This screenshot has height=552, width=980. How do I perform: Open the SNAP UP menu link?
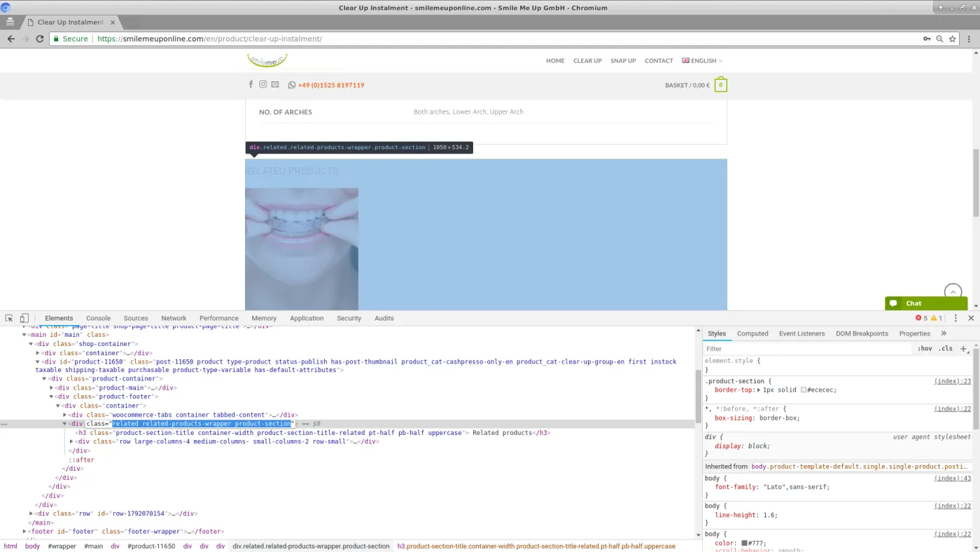[x=623, y=61]
